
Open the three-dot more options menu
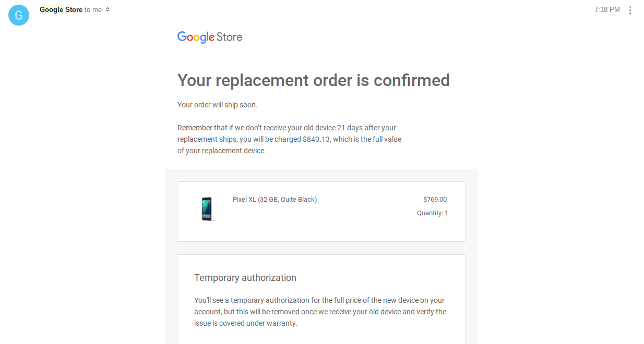point(630,10)
